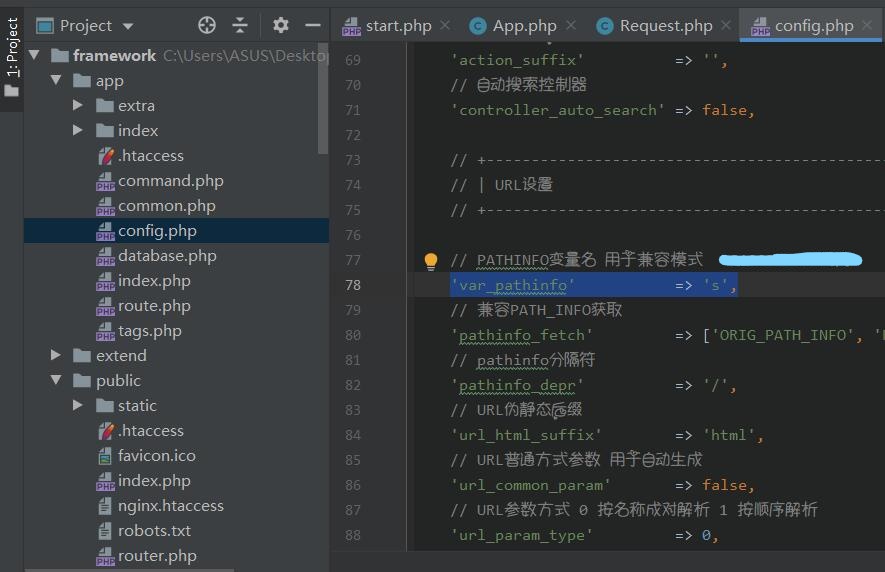
Task: Click the icon beside favicon.ico
Action: (105, 456)
